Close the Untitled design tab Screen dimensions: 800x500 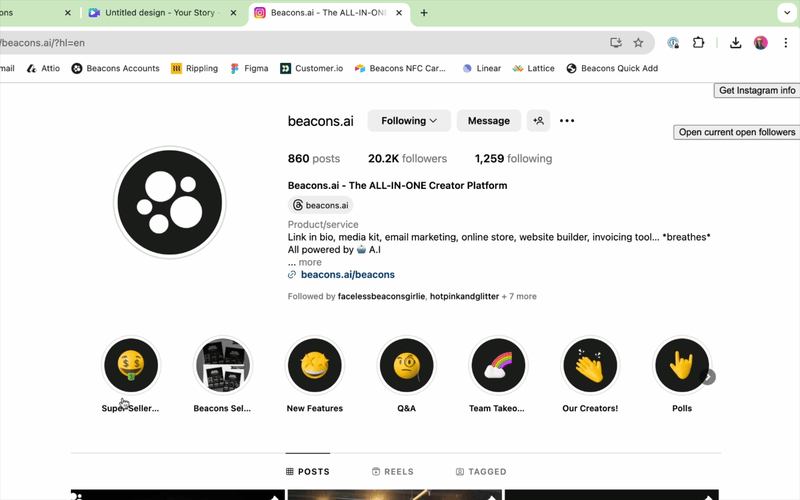click(x=233, y=13)
